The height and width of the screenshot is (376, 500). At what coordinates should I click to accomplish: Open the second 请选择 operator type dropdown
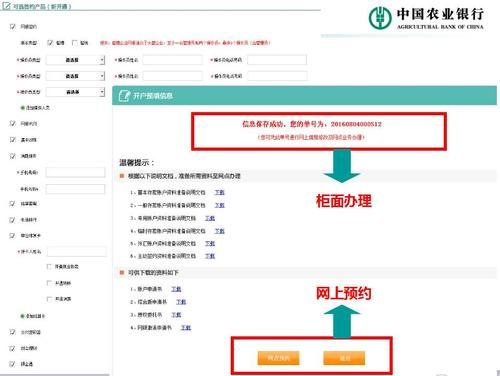75,76
